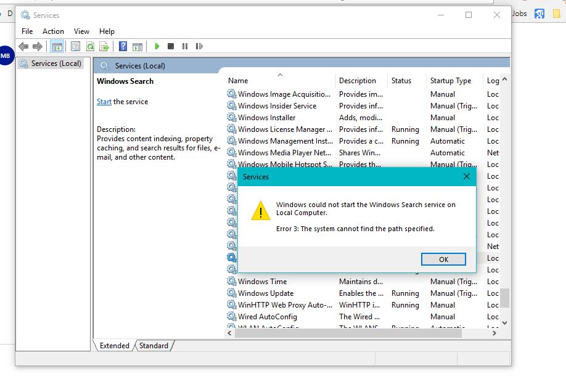Image resolution: width=566 pixels, height=392 pixels.
Task: Click Running status of Windows Update
Action: point(405,293)
